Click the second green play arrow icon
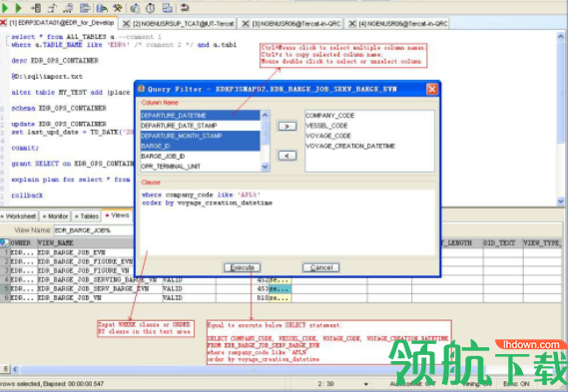This screenshot has width=568, height=392. (19, 8)
